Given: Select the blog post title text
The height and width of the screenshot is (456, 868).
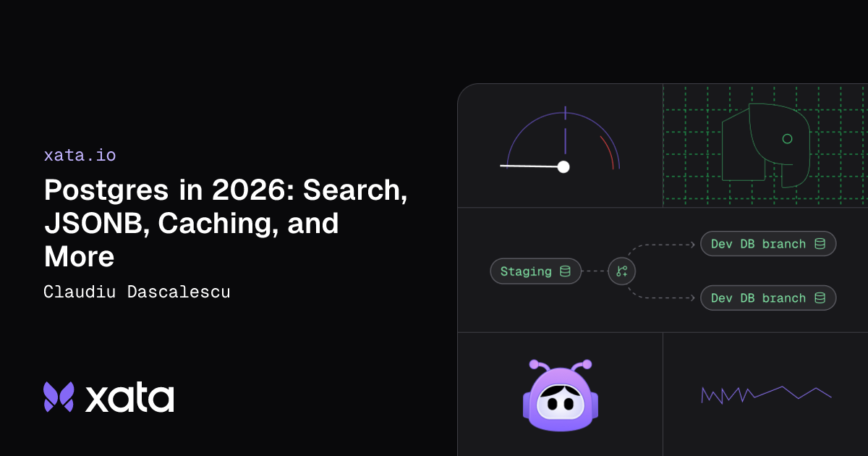Looking at the screenshot, I should click(226, 223).
